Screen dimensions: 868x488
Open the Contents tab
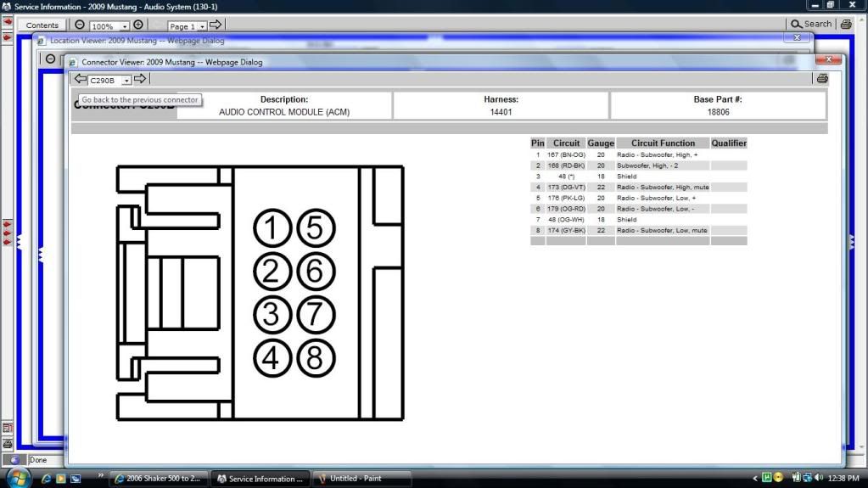[x=42, y=25]
